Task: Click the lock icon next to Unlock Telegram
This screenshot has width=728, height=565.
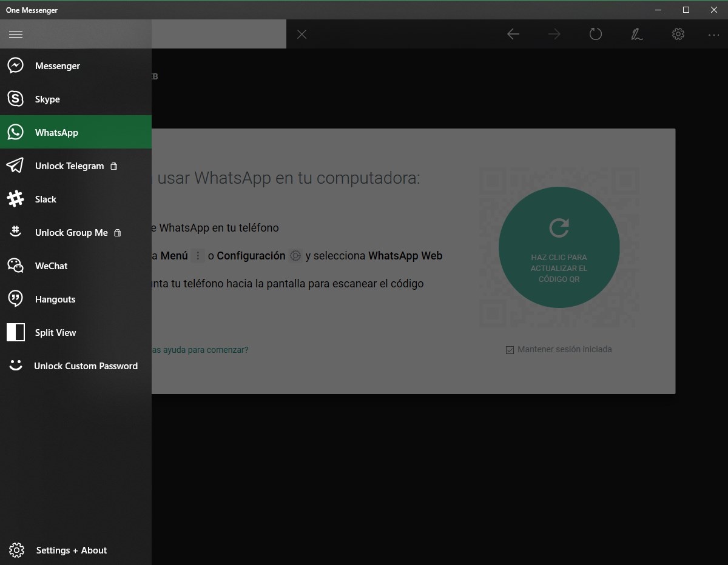Action: click(114, 165)
